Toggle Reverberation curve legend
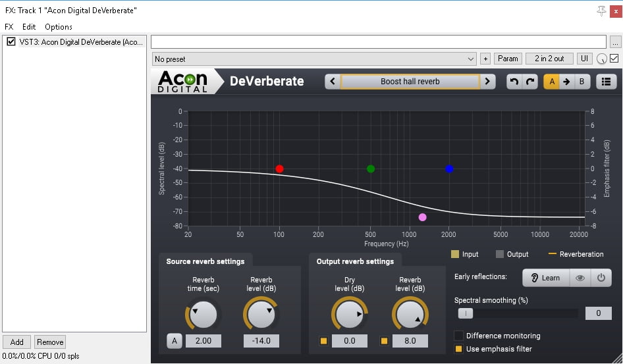The height and width of the screenshot is (364, 623). 576,254
